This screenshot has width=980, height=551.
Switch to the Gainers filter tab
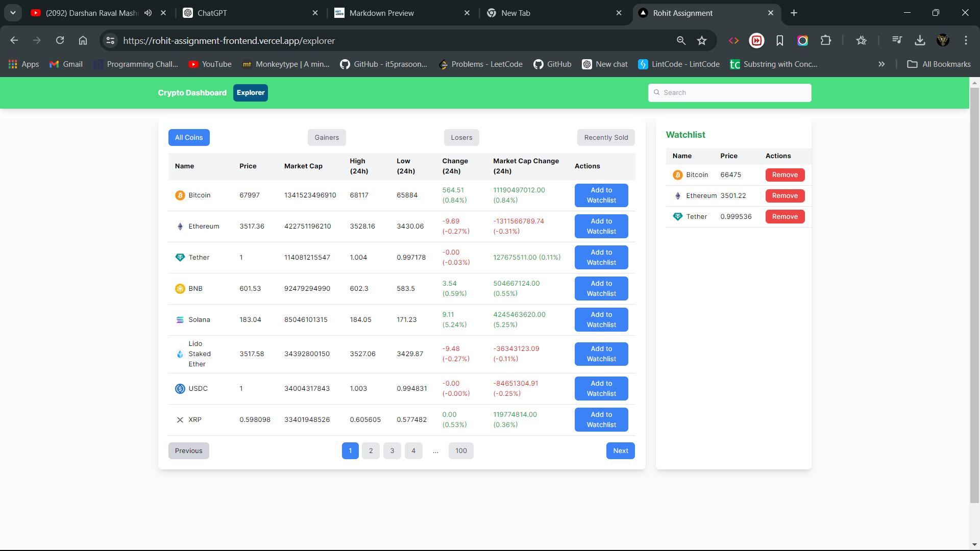[327, 138]
